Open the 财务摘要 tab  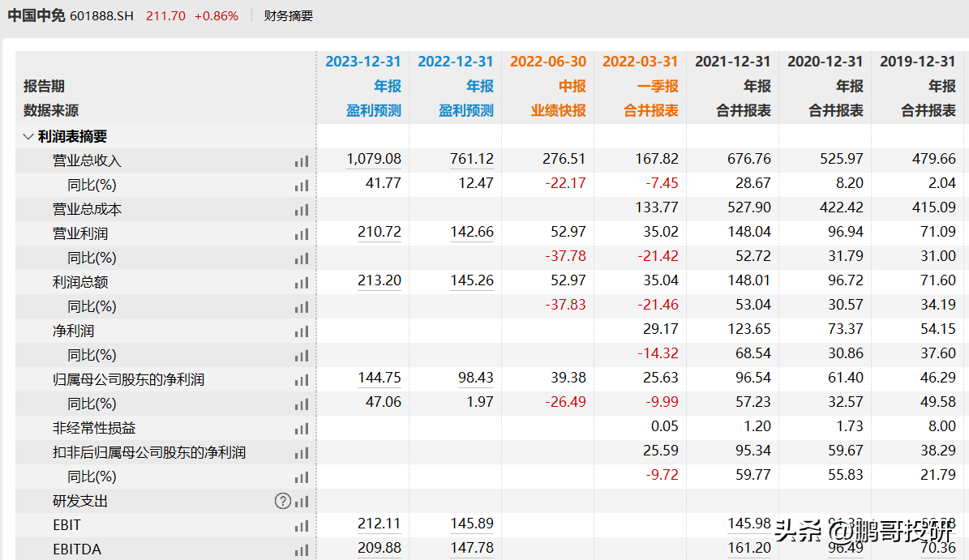[x=289, y=16]
